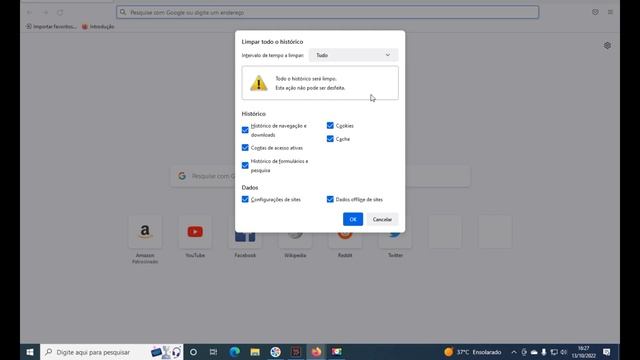The height and width of the screenshot is (360, 640).
Task: Open the Twitter shortcut tile
Action: (x=395, y=241)
